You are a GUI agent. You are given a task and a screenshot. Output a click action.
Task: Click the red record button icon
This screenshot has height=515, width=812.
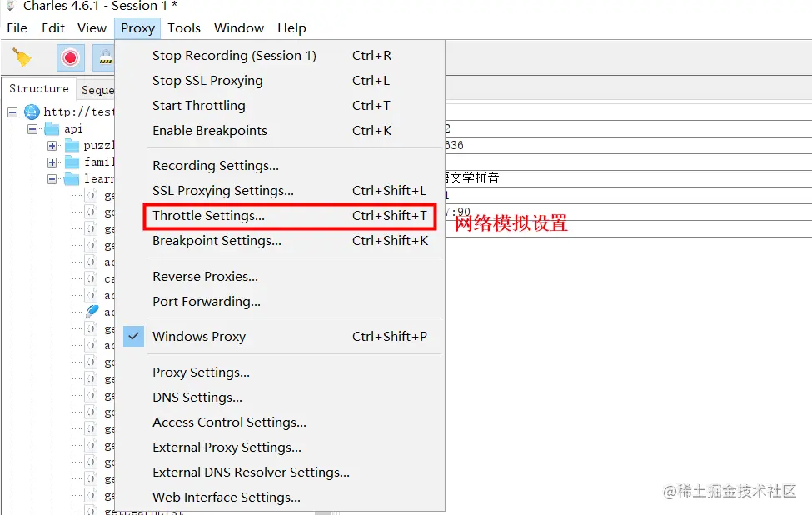click(71, 57)
